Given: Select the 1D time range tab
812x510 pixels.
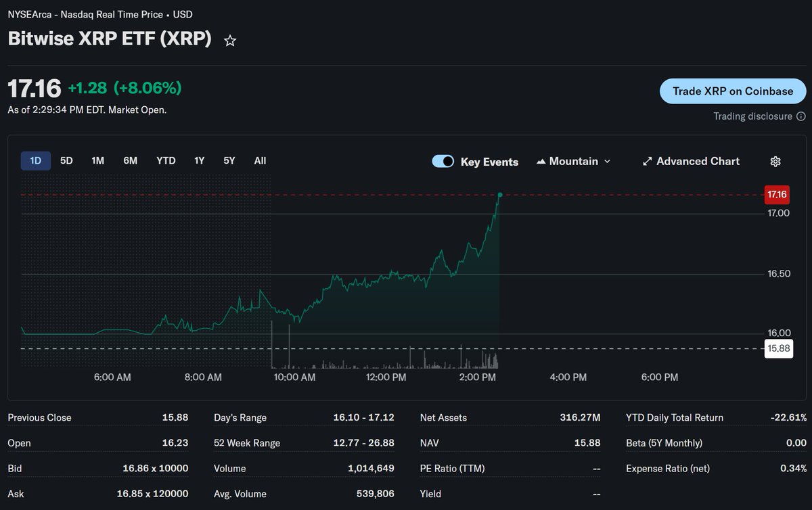Looking at the screenshot, I should point(36,160).
